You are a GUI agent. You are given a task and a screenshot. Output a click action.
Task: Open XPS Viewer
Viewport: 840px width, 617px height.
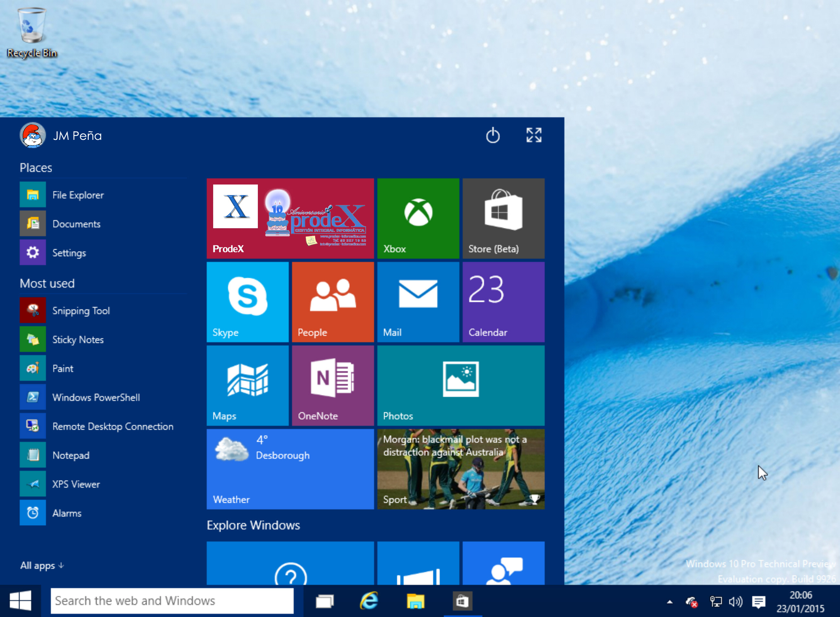pos(103,484)
